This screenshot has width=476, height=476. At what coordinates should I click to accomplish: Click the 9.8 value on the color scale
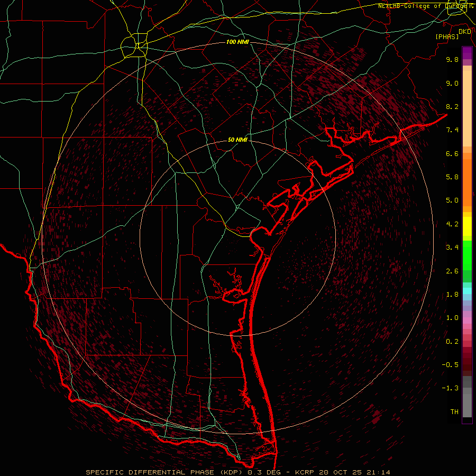(x=452, y=59)
